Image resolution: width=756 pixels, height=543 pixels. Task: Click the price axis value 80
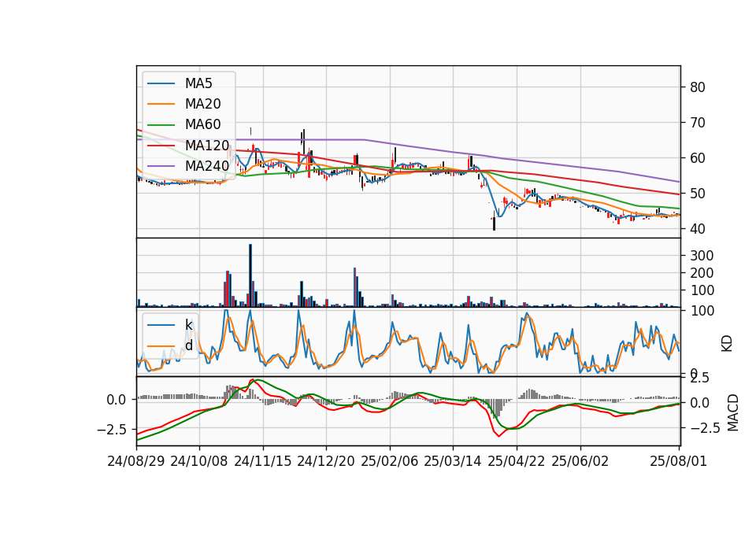[698, 87]
